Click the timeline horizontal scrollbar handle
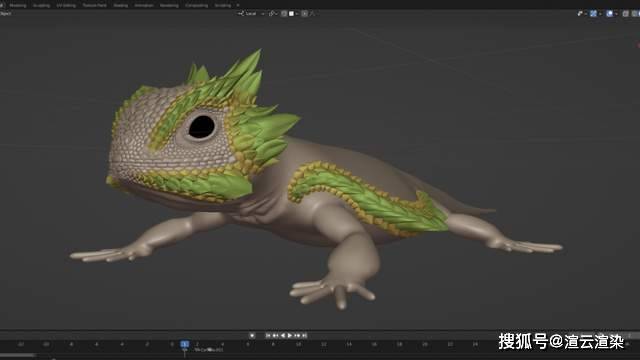The height and width of the screenshot is (360, 640). (x=18, y=356)
